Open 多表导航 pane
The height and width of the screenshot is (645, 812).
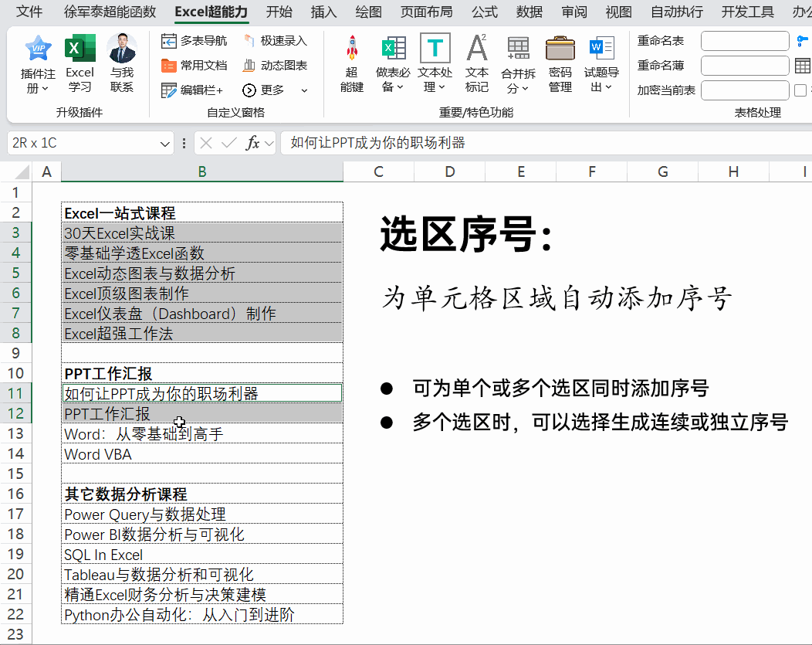194,40
